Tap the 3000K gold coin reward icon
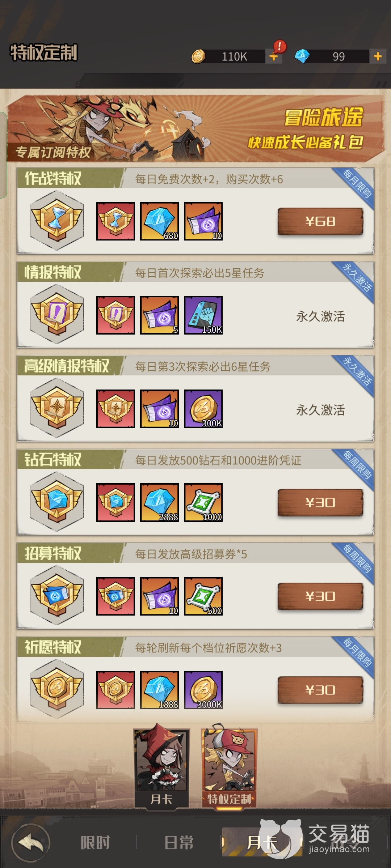 pos(203,690)
